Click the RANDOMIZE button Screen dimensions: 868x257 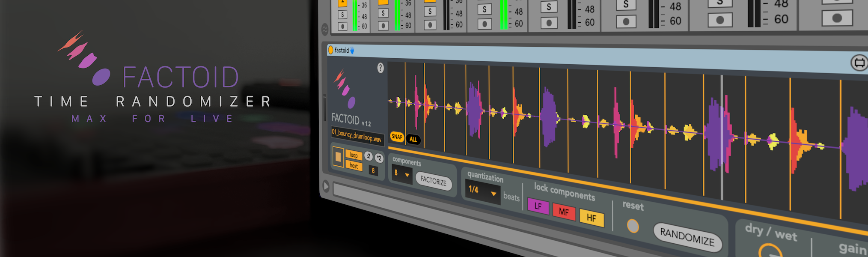[687, 237]
